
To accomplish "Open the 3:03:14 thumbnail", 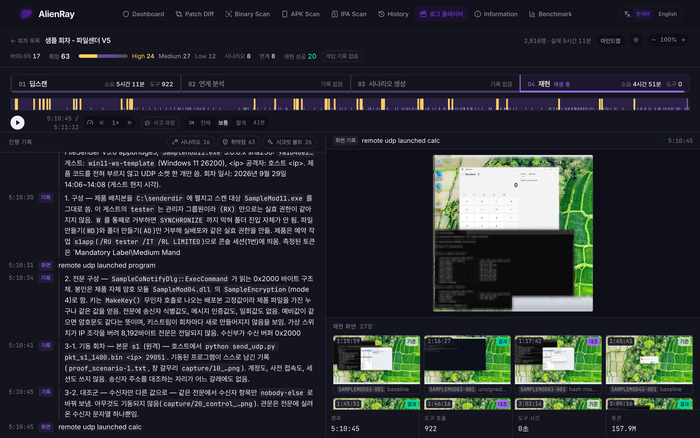I will 558,404.
